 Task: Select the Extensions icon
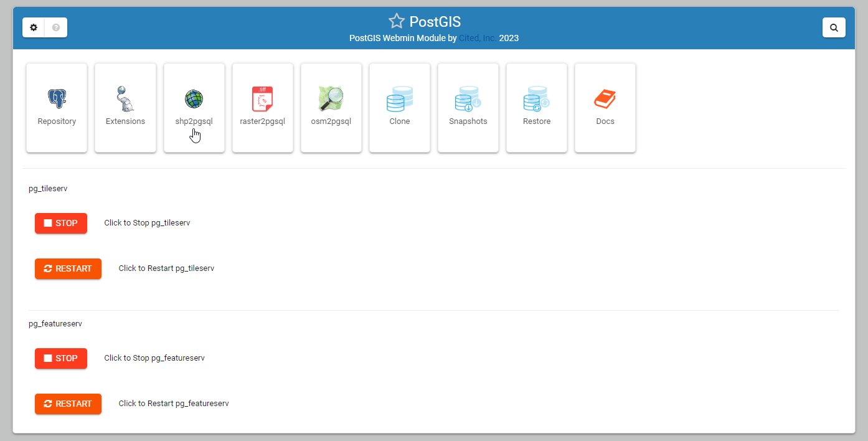tap(125, 107)
